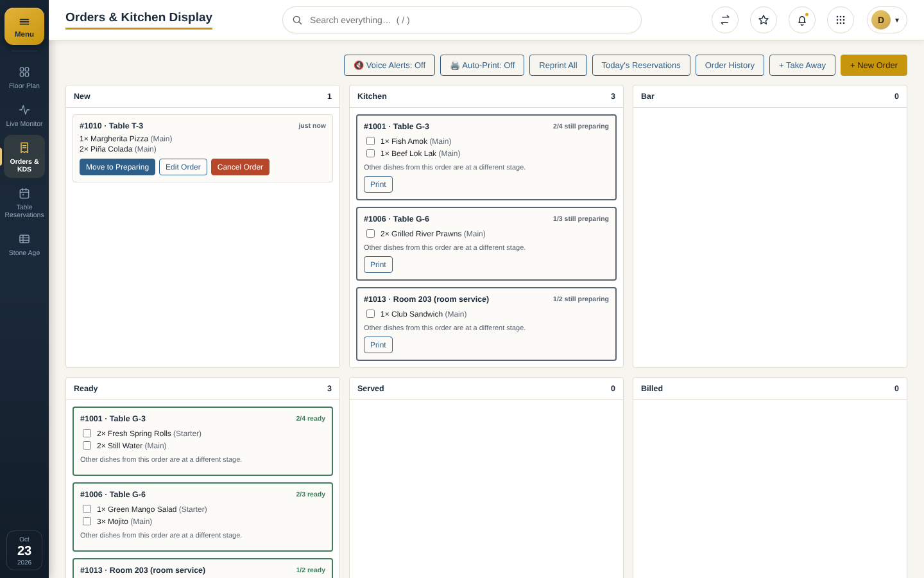The height and width of the screenshot is (578, 924).
Task: Open Live Monitor in sidebar
Action: 24,116
